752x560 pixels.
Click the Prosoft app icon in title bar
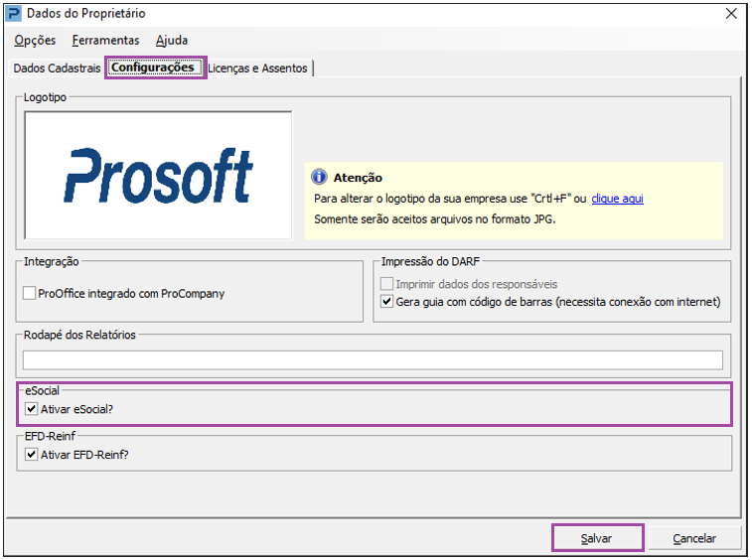(14, 14)
